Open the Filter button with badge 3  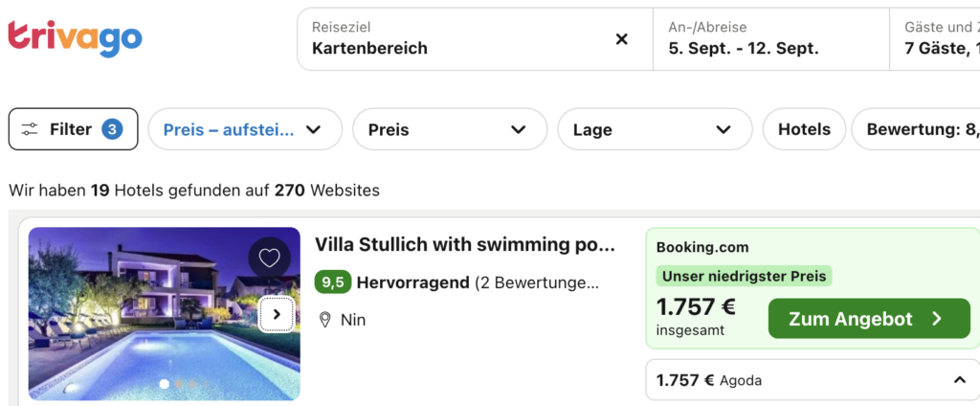(73, 129)
